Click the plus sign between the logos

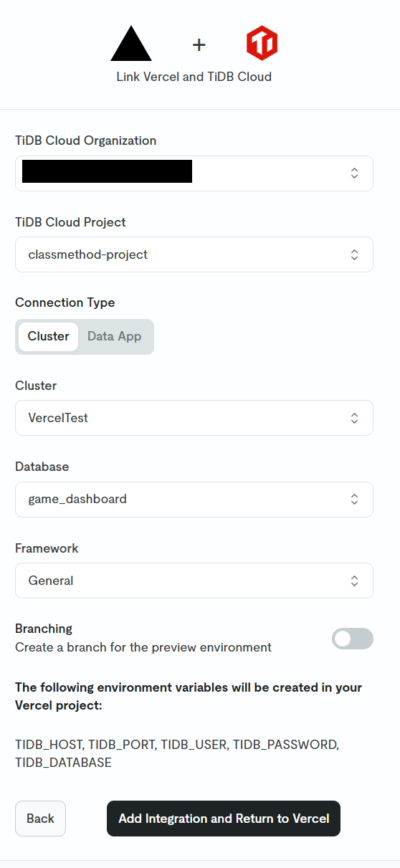tap(199, 45)
